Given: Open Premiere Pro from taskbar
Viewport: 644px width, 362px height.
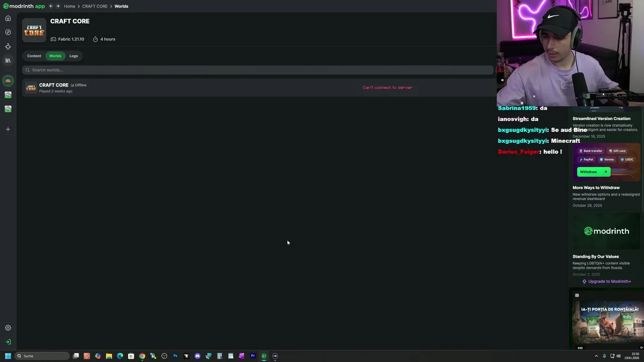Looking at the screenshot, I should pos(253,356).
